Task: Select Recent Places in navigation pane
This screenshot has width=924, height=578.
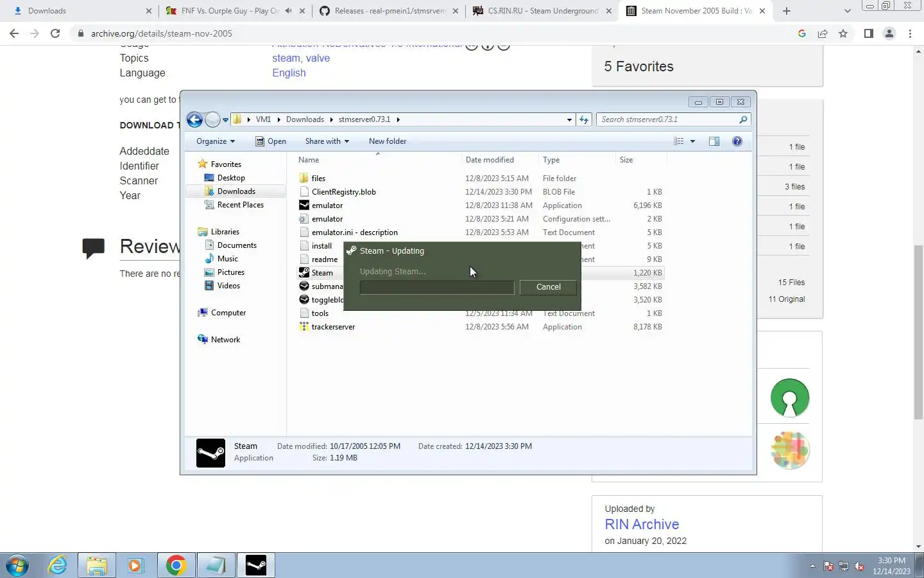Action: click(x=240, y=205)
